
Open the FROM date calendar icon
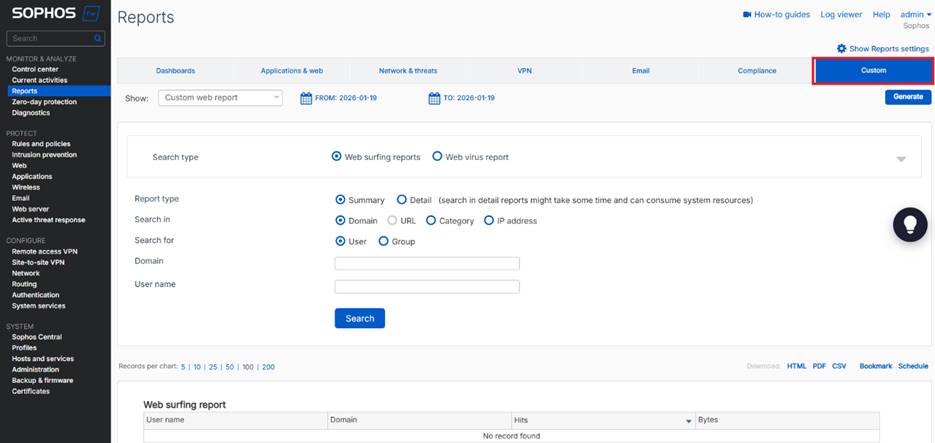pyautogui.click(x=306, y=98)
